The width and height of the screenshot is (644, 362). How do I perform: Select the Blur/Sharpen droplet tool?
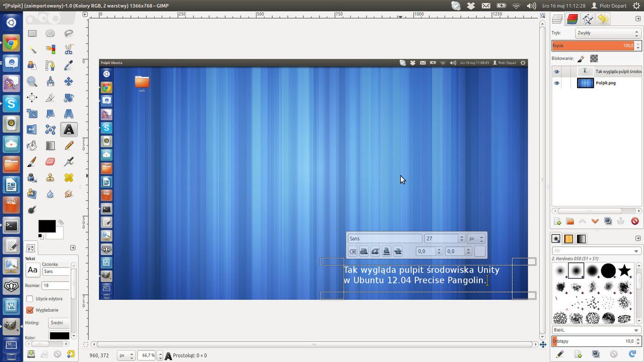tap(50, 194)
